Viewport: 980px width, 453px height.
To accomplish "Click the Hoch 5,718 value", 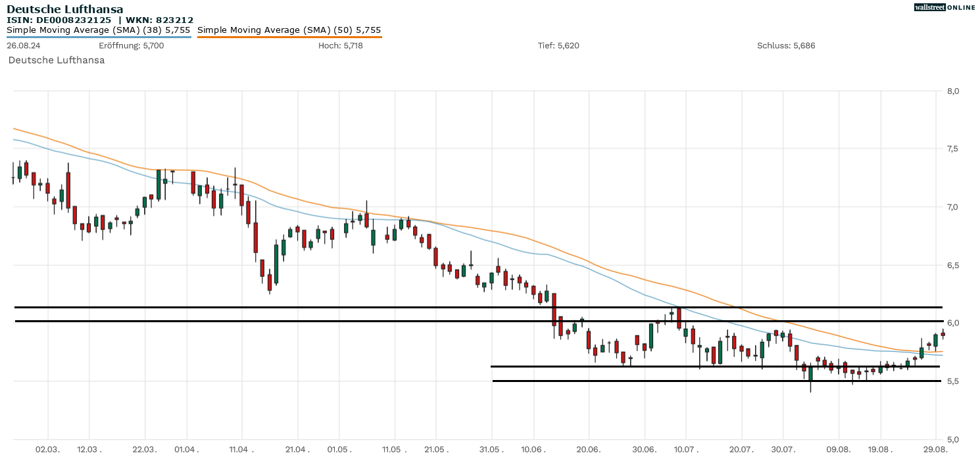I will point(340,45).
